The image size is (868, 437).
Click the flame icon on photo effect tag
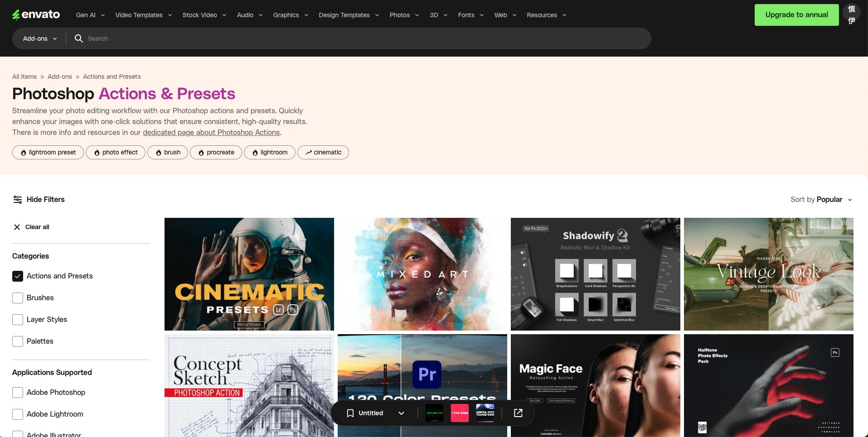pos(97,153)
